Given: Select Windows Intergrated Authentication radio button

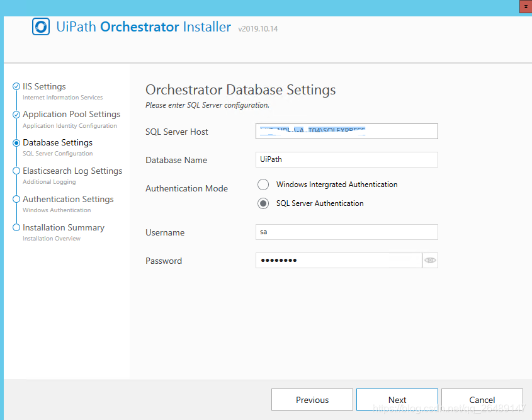Looking at the screenshot, I should (263, 184).
